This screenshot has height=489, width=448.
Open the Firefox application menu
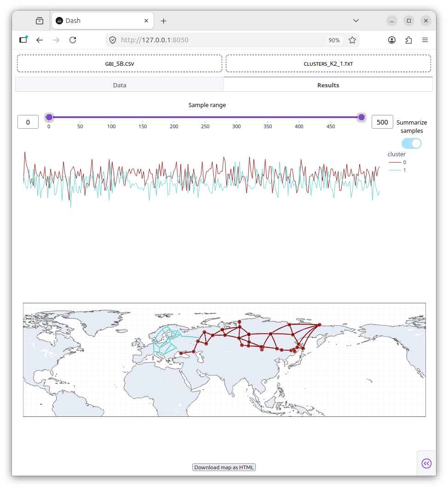[425, 40]
